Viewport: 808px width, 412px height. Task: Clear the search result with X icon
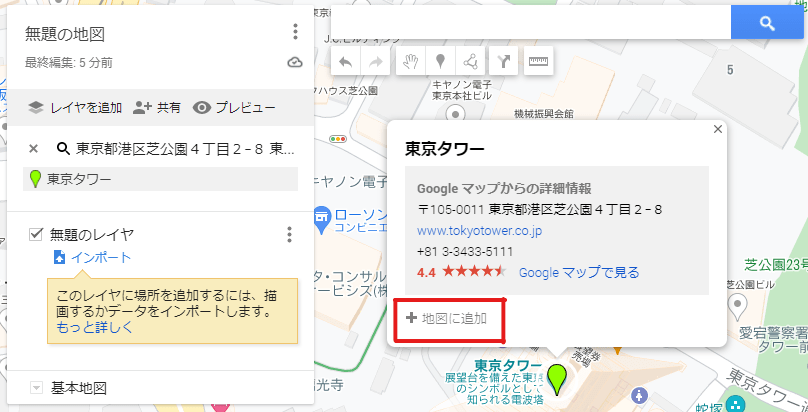coord(33,149)
